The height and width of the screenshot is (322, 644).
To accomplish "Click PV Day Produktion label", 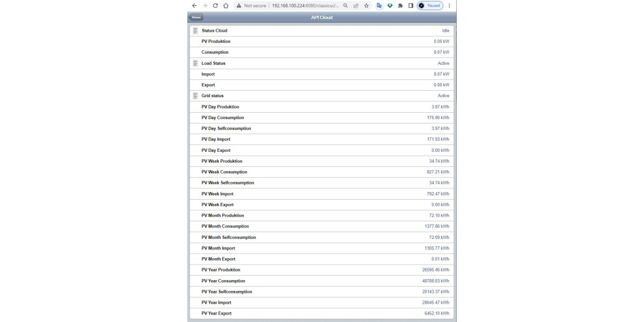I will tap(221, 107).
